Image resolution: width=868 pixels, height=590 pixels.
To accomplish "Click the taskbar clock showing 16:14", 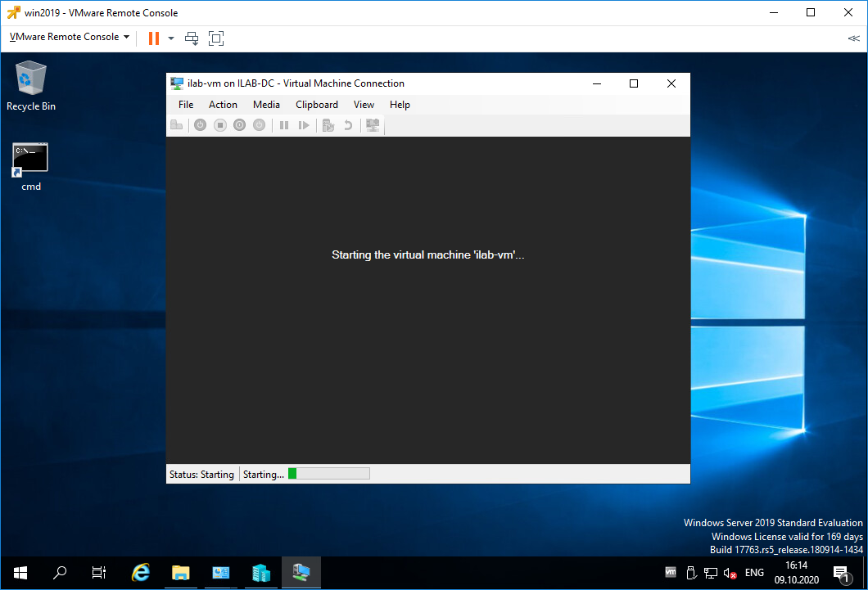I will pyautogui.click(x=796, y=573).
